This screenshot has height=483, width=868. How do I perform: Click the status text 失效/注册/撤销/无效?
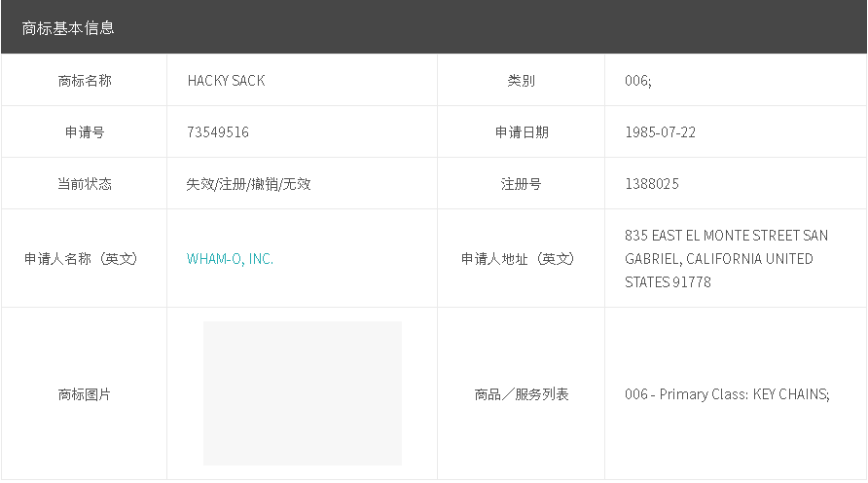point(248,184)
